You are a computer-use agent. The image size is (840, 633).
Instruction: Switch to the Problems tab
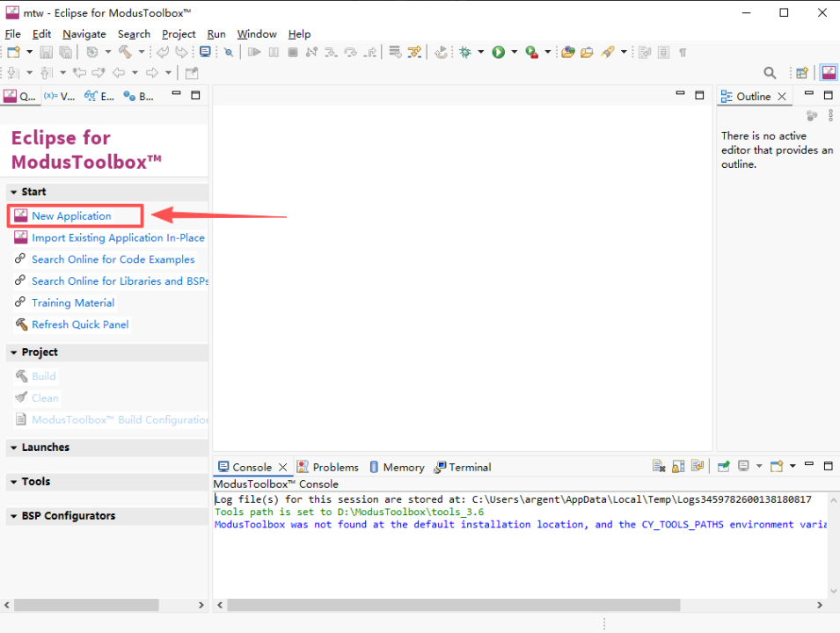tap(328, 467)
